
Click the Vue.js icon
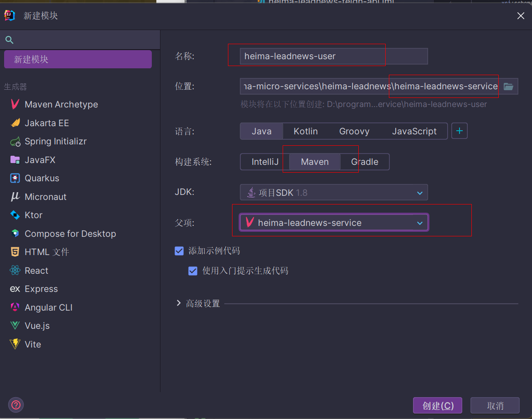pyautogui.click(x=15, y=326)
